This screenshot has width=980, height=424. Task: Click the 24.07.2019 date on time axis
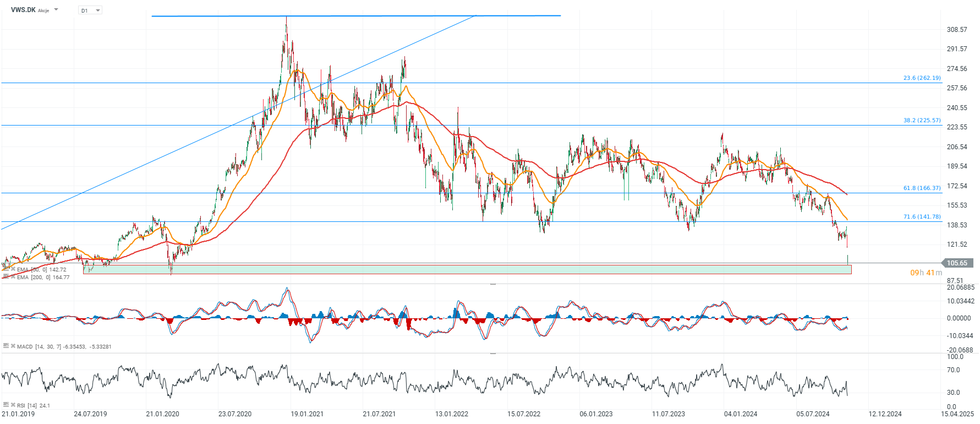(90, 414)
